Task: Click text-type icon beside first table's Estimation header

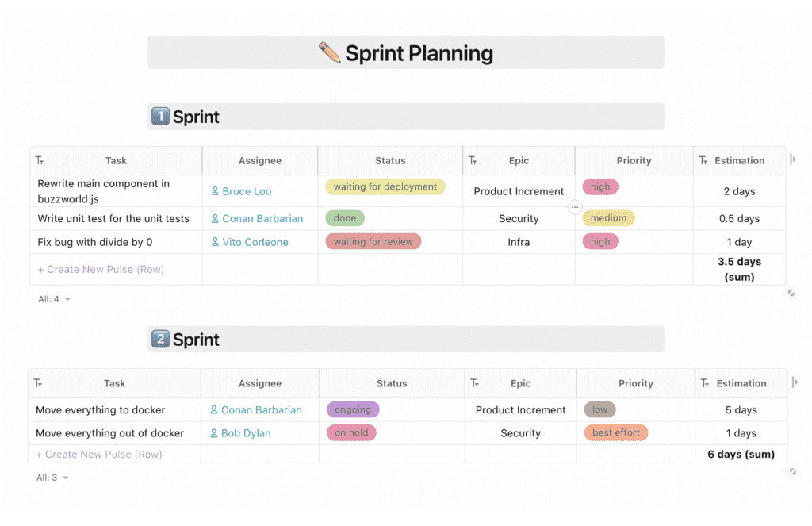Action: click(703, 161)
